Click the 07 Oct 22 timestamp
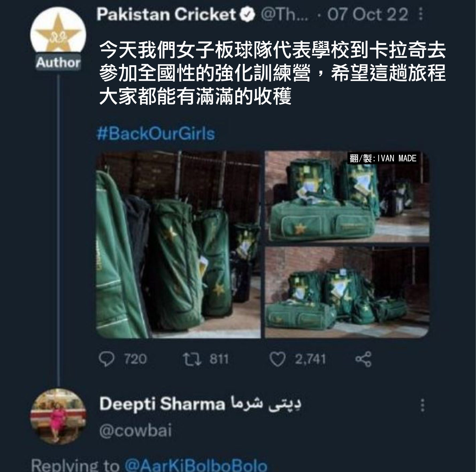Screen dimensions: 476x472 pyautogui.click(x=367, y=14)
